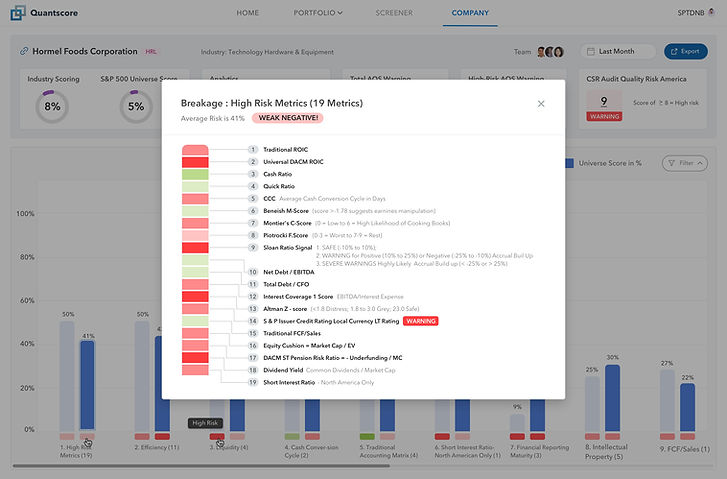Screen dimensions: 727x479
Task: Select 5. Traditional Accounting Matrix (4) category
Action: (389, 451)
